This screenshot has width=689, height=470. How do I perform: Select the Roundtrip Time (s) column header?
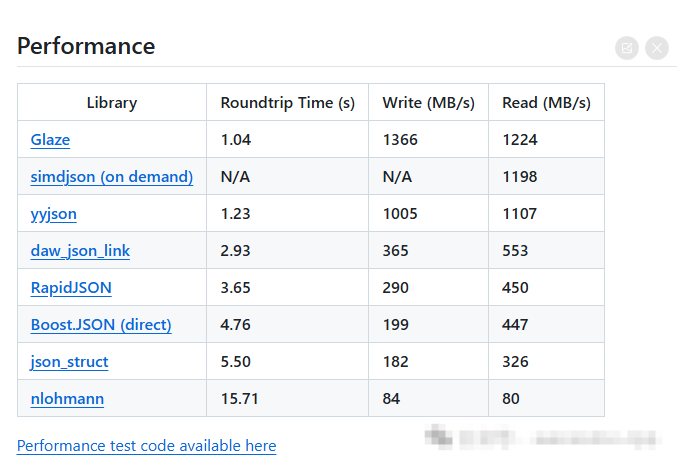(287, 102)
